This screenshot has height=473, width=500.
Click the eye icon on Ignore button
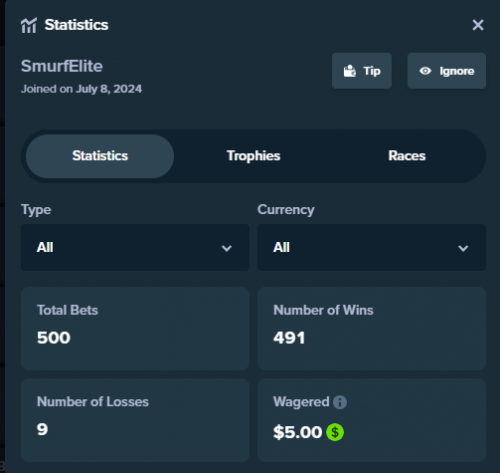click(x=425, y=71)
